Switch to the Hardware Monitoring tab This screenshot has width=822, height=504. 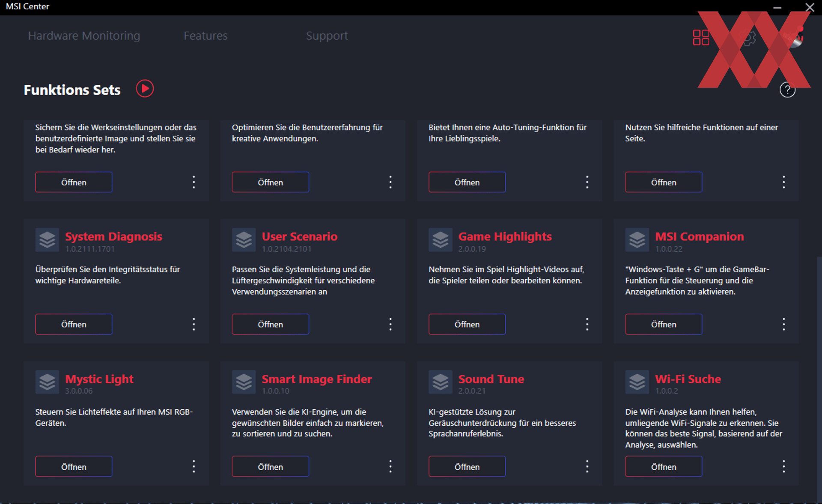point(84,36)
